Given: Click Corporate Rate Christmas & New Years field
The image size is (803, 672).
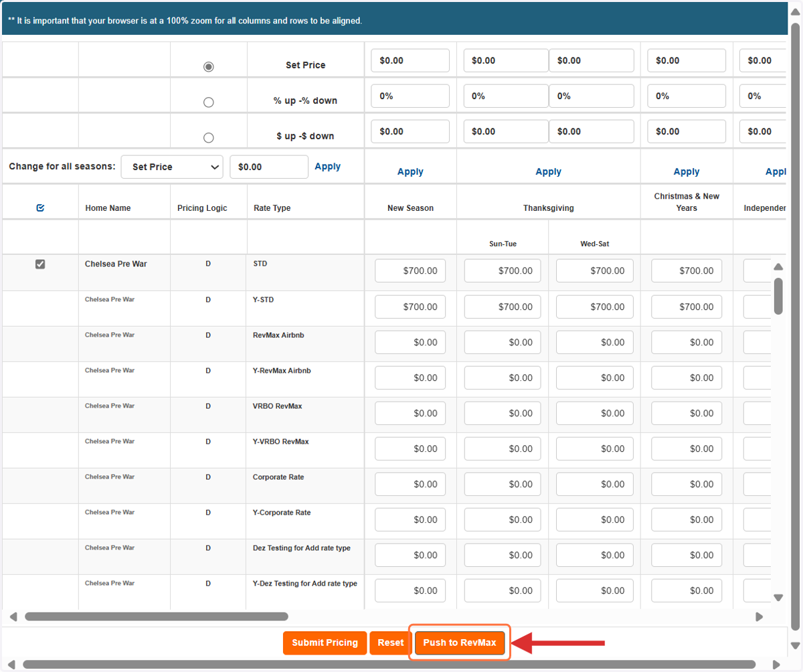Looking at the screenshot, I should [687, 484].
